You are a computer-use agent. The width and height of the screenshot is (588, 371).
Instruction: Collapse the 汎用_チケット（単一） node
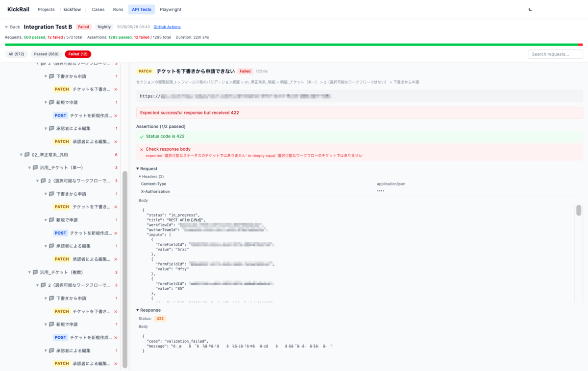pyautogui.click(x=29, y=168)
